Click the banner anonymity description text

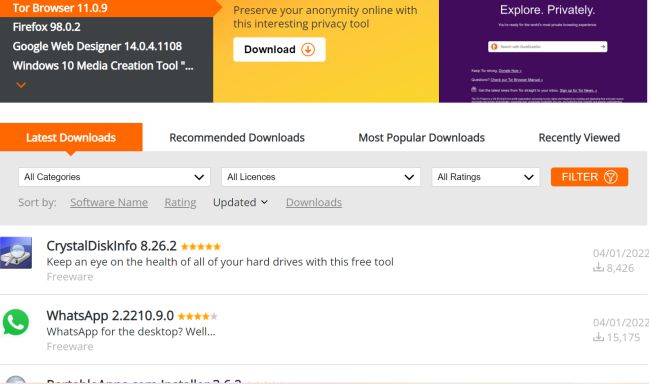click(x=325, y=17)
